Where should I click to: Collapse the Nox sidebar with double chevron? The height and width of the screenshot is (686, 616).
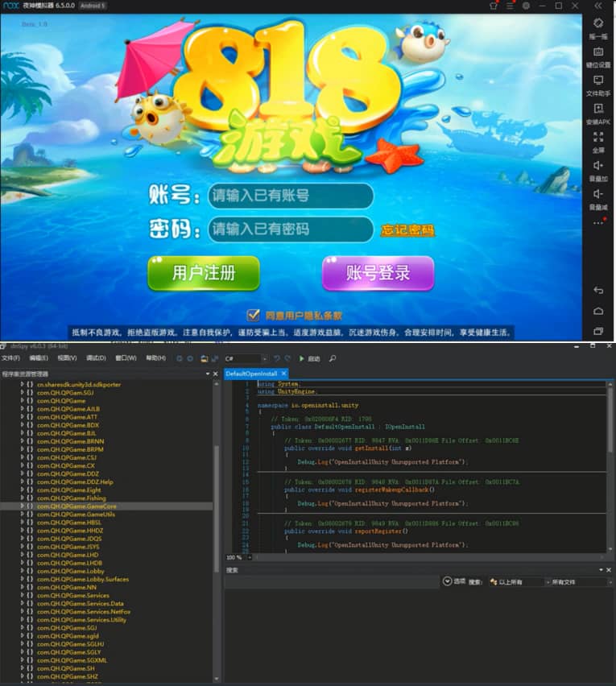coord(598,6)
